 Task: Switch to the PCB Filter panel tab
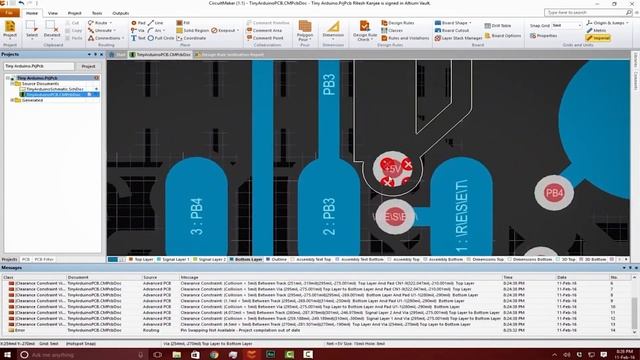44,259
